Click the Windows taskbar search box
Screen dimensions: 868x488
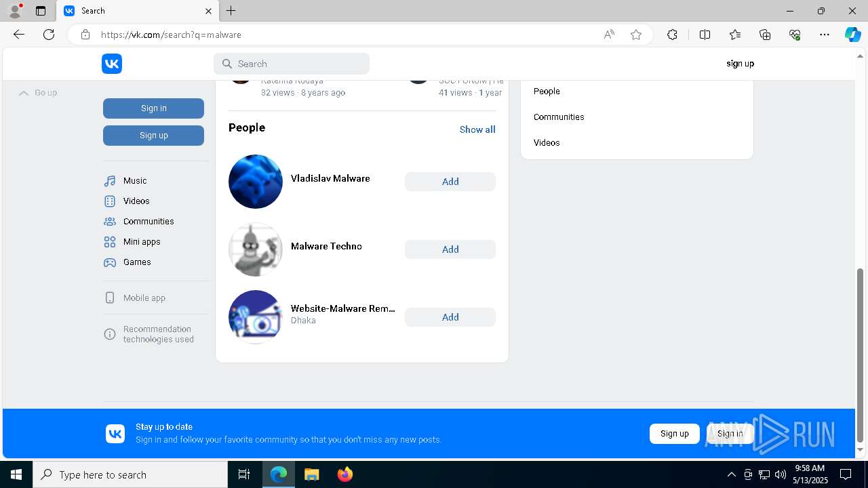130,474
